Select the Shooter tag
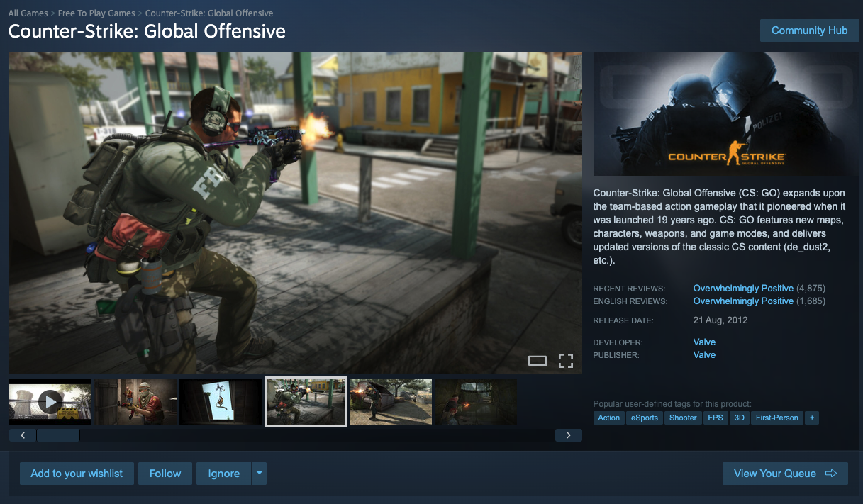Screen dimensions: 863x504 coord(683,418)
